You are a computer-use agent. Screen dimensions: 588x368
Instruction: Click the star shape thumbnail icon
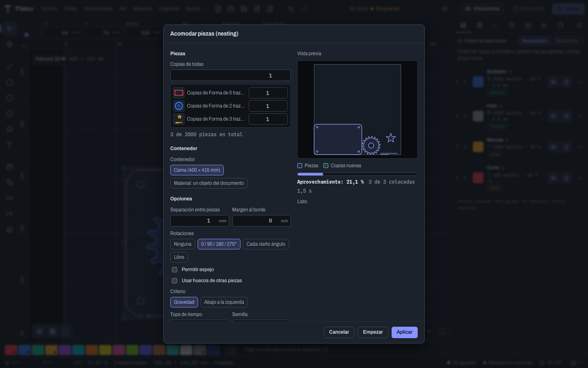[179, 119]
